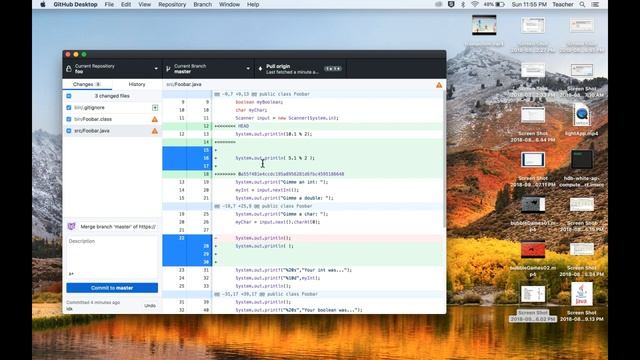This screenshot has height=360, width=640.
Task: Select the highlighted Screen Shot desktop thumbnail
Action: pos(533,294)
